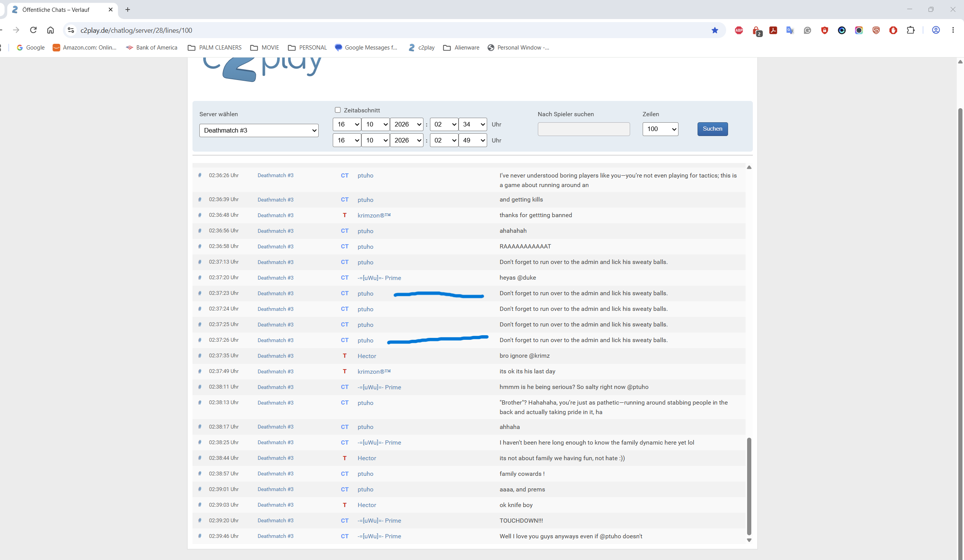This screenshot has width=964, height=560.
Task: Open krimzon player link at 02:36:48
Action: [x=374, y=215]
